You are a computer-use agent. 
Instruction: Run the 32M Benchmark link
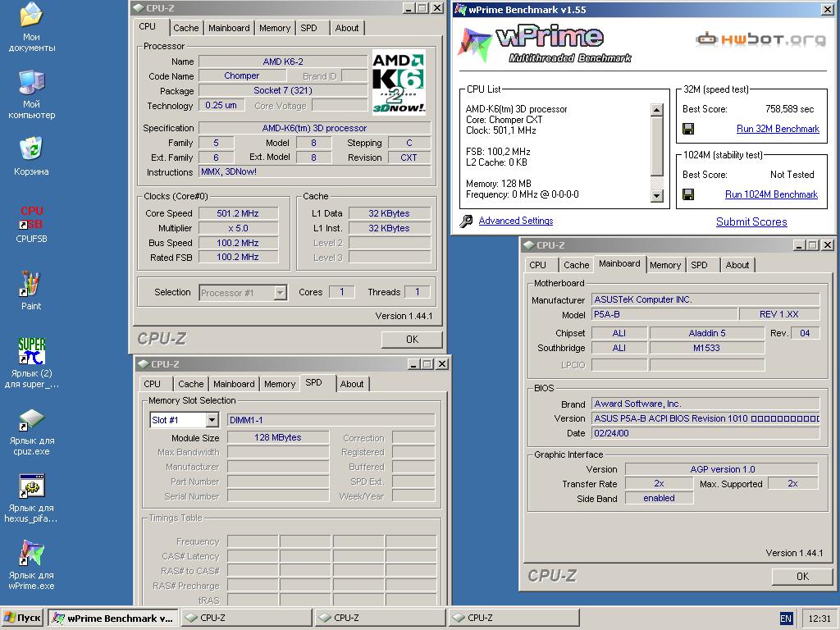pos(778,129)
